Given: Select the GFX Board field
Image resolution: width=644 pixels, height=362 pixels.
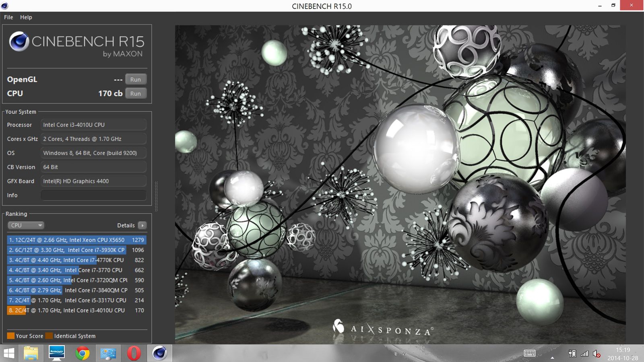Looking at the screenshot, I should [93, 181].
